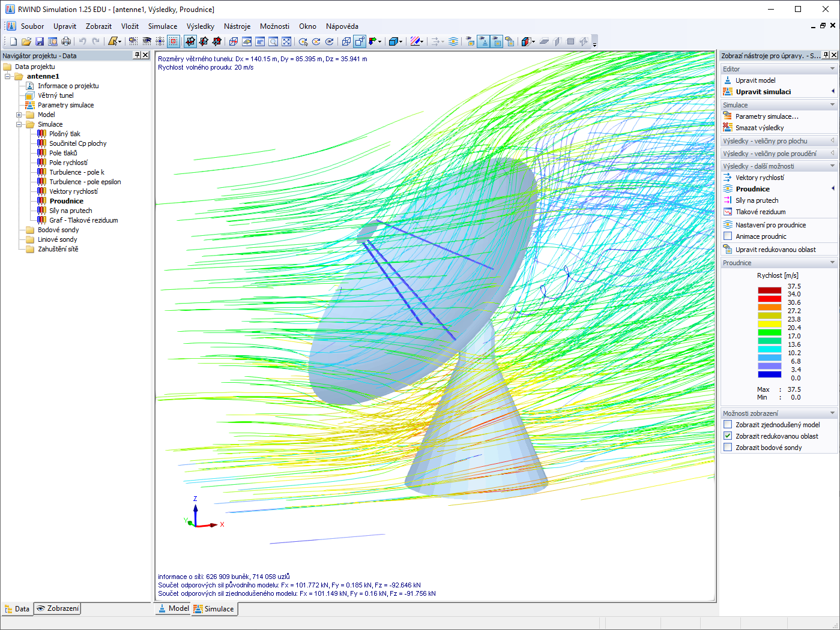Collapse the Simulace section in right panel
The image size is (840, 630).
click(832, 105)
